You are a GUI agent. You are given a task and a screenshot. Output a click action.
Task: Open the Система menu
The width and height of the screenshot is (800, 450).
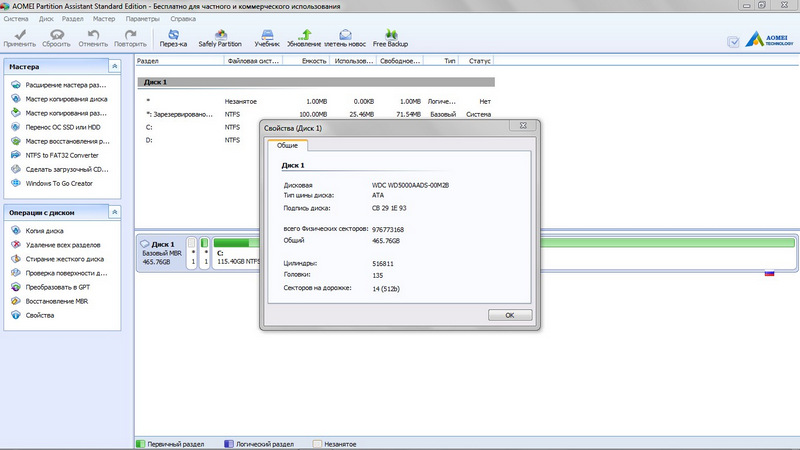(16, 19)
